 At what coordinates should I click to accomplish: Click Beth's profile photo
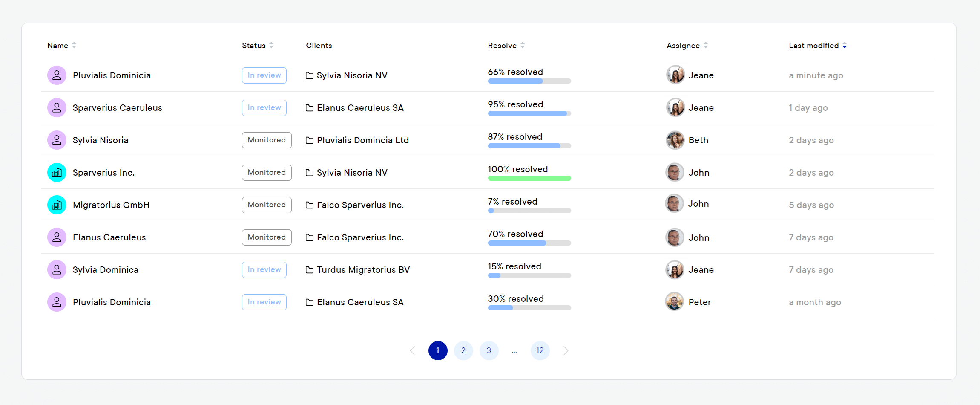click(675, 140)
